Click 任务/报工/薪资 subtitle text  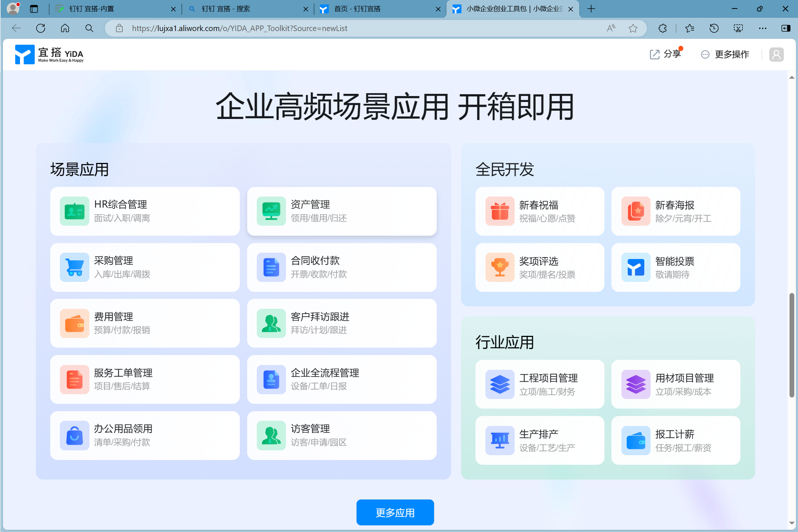pyautogui.click(x=683, y=448)
